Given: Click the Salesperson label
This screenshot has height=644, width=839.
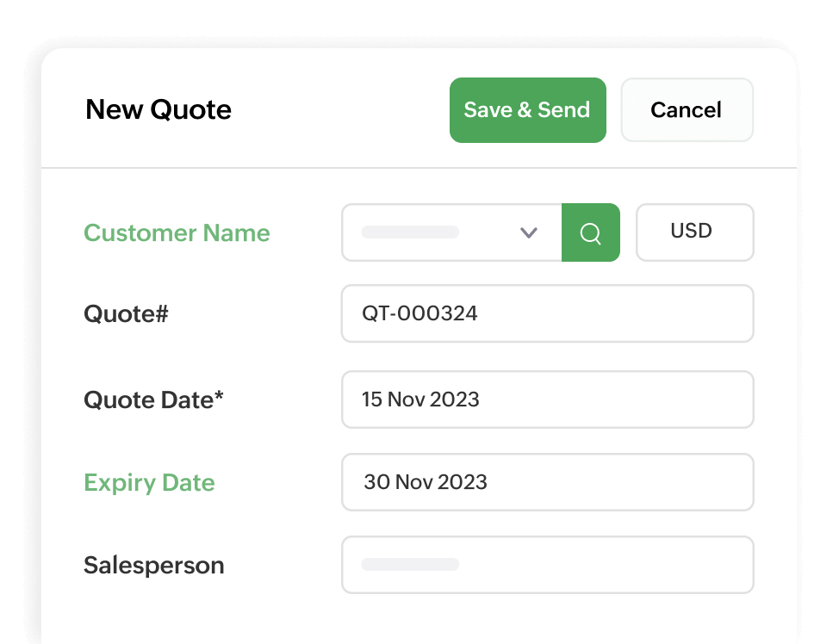Looking at the screenshot, I should (153, 566).
